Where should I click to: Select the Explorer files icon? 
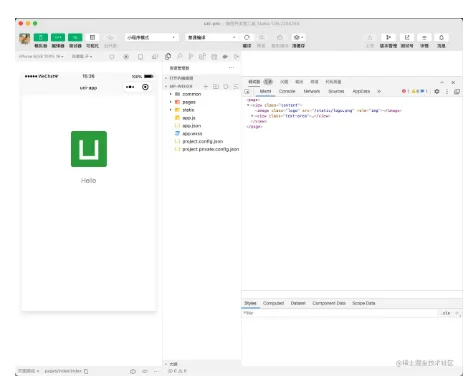coord(168,57)
